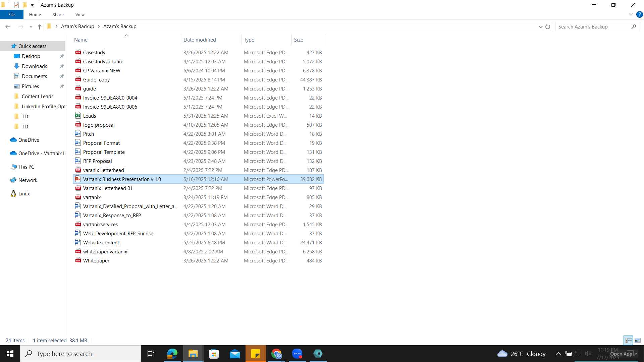
Task: Open LinkedIn Profile Opt folder in sidebar
Action: (x=44, y=106)
